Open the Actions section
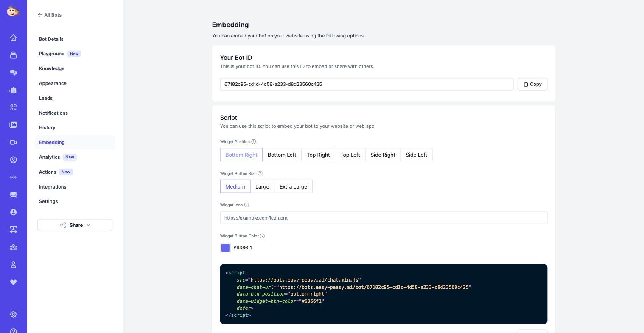This screenshot has width=644, height=333. (48, 172)
